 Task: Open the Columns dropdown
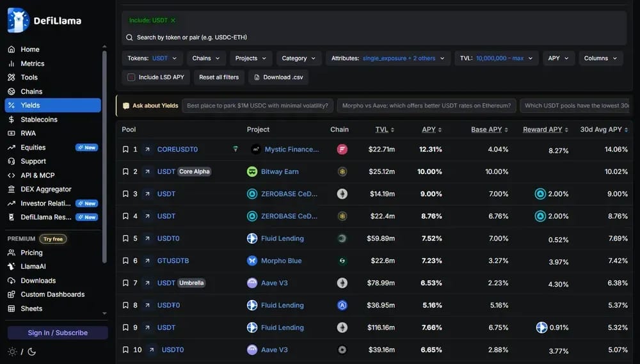click(x=601, y=58)
